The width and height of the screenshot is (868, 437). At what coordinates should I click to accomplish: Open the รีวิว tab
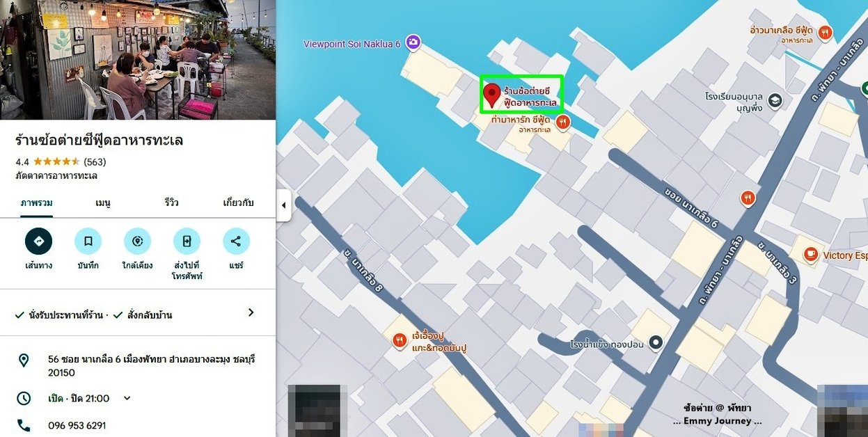[x=171, y=202]
